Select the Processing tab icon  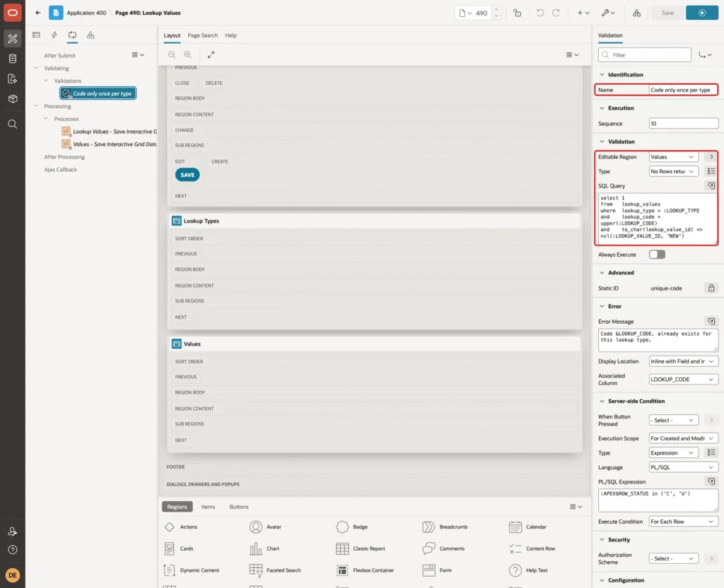point(73,35)
